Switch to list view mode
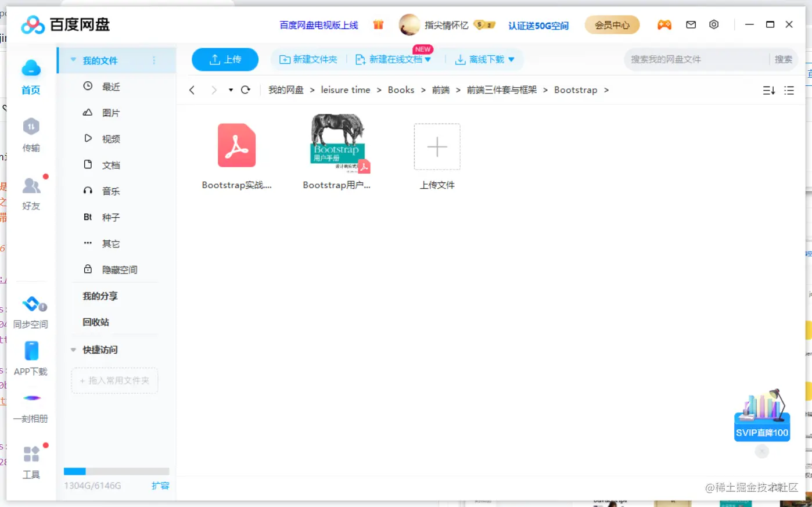 pyautogui.click(x=789, y=91)
